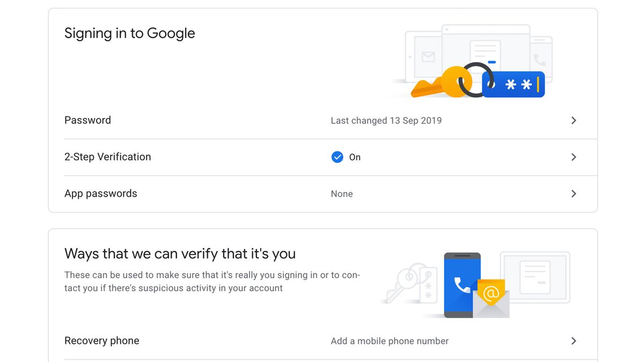644x362 pixels.
Task: Select the App passwords row label
Action: [x=100, y=194]
